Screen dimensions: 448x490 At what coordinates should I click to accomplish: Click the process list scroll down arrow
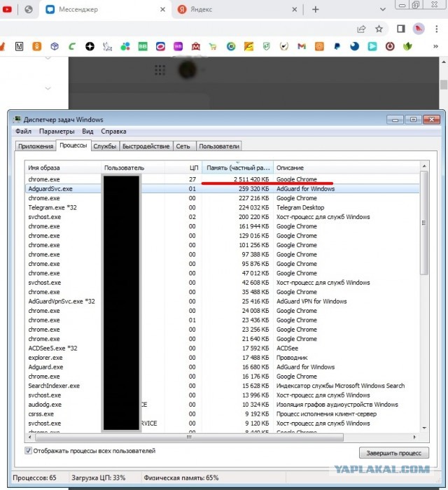coord(424,428)
